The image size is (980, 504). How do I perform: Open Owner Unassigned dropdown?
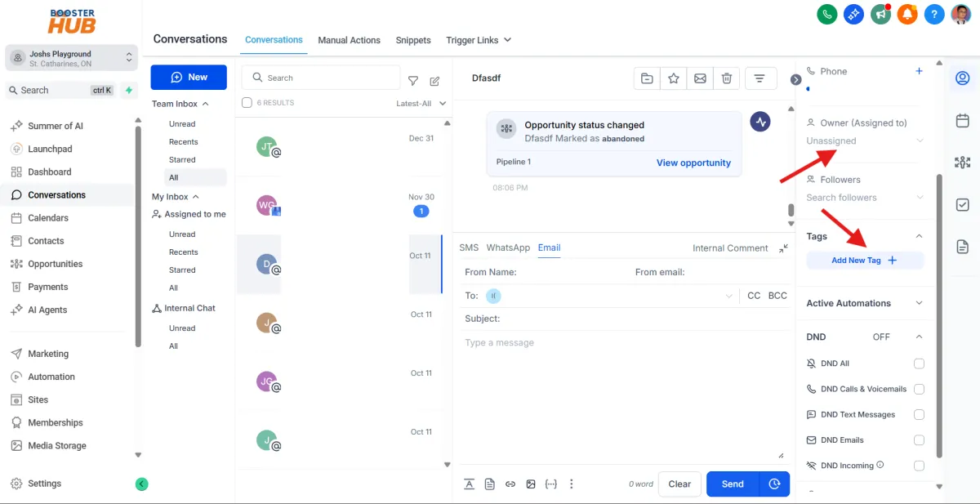(x=865, y=141)
